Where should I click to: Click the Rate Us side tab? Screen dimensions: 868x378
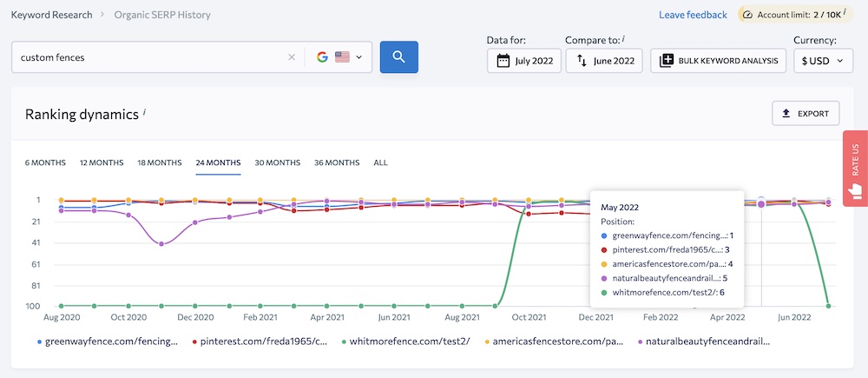coord(855,169)
